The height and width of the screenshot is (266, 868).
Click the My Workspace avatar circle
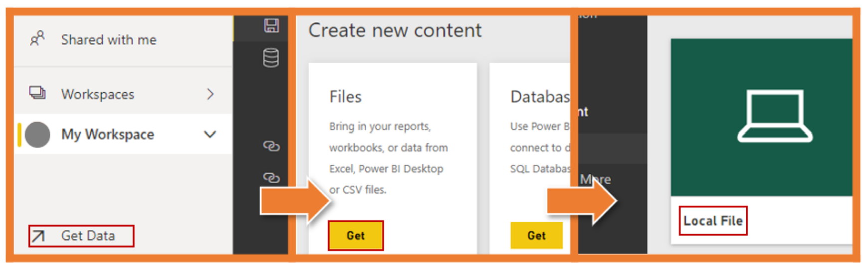pyautogui.click(x=37, y=134)
